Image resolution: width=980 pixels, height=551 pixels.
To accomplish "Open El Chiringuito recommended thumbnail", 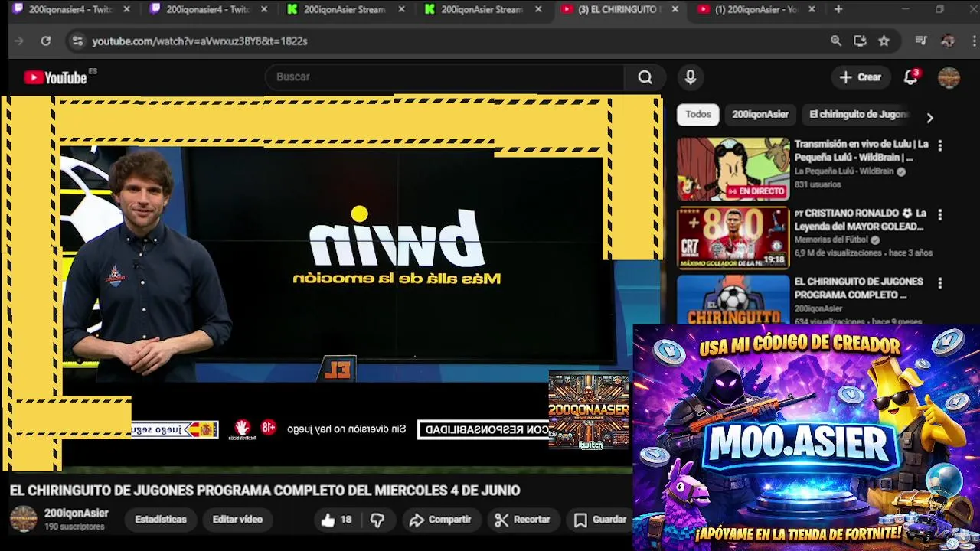I will (733, 299).
